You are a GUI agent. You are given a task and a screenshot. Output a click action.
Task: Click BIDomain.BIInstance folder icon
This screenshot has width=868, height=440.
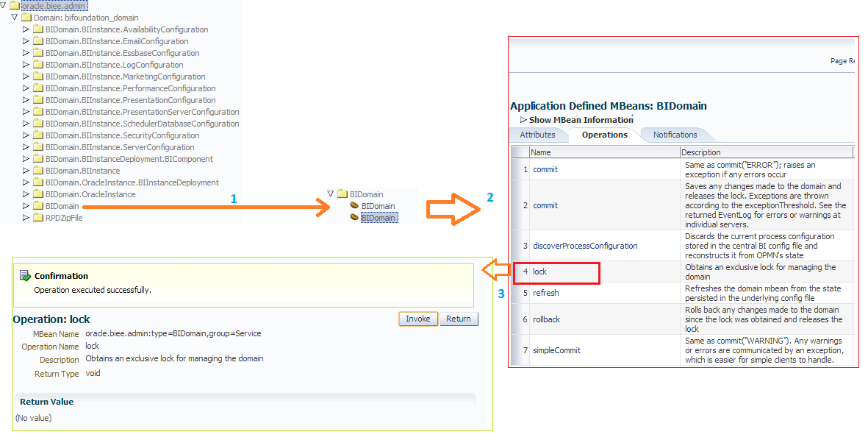[x=37, y=171]
